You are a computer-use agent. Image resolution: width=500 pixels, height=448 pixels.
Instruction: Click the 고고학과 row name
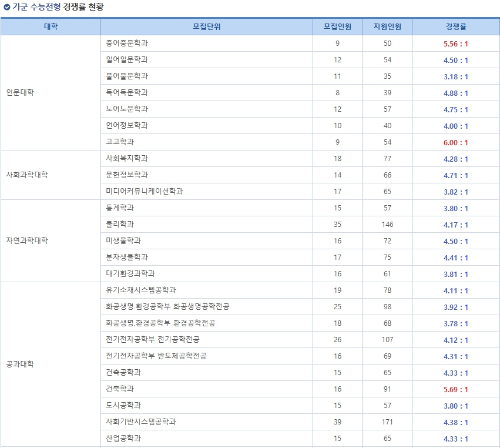[x=120, y=142]
